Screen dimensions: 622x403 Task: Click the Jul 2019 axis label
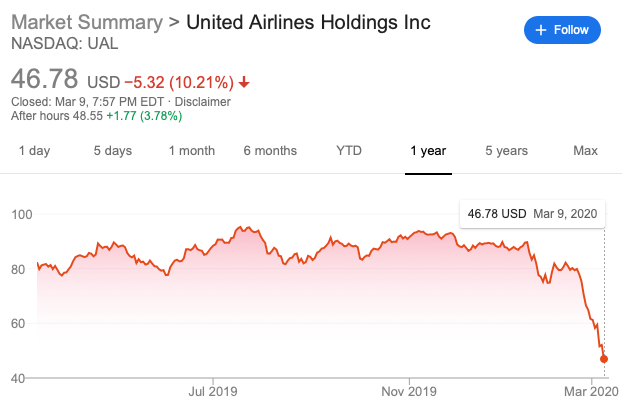pos(214,390)
